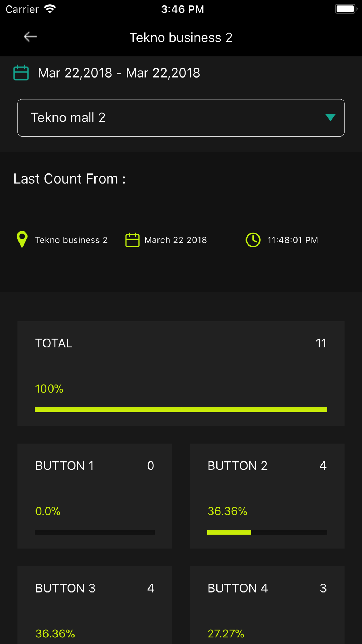Tap the Tekno business 2 location label
The width and height of the screenshot is (362, 644).
(71, 240)
